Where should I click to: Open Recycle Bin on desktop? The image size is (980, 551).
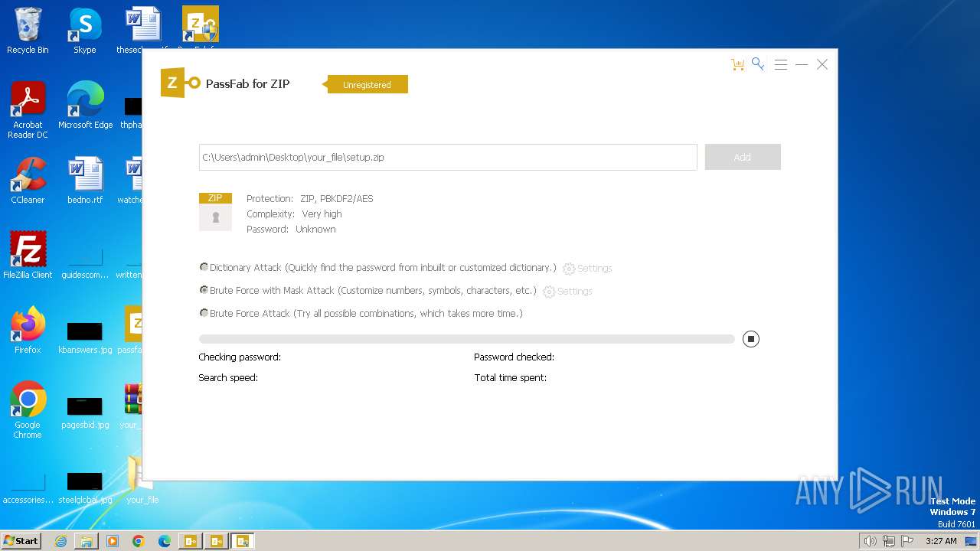point(28,31)
